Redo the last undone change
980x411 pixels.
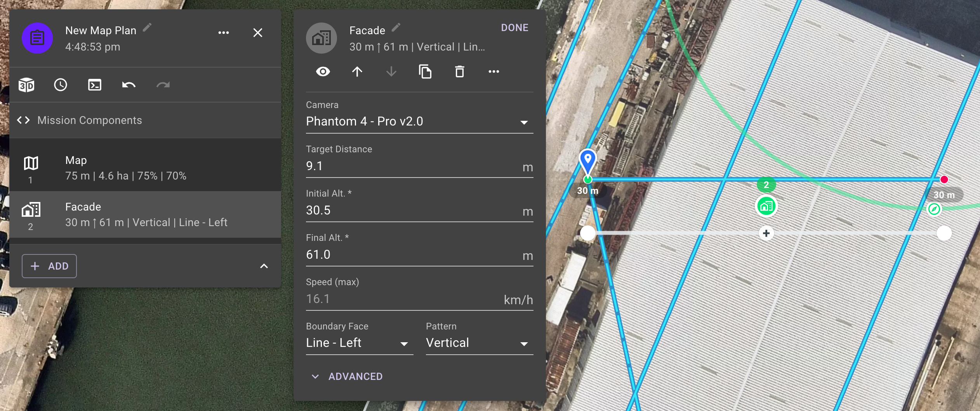point(163,85)
